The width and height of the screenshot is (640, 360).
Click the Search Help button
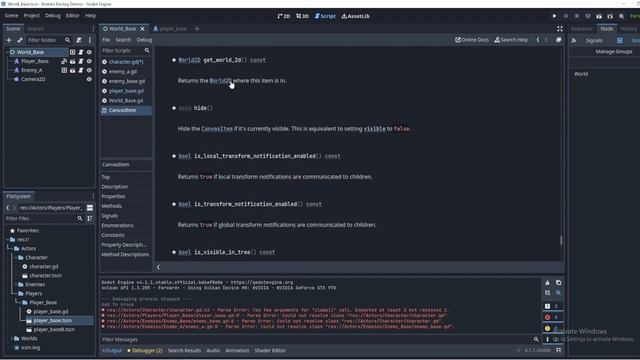coord(511,40)
